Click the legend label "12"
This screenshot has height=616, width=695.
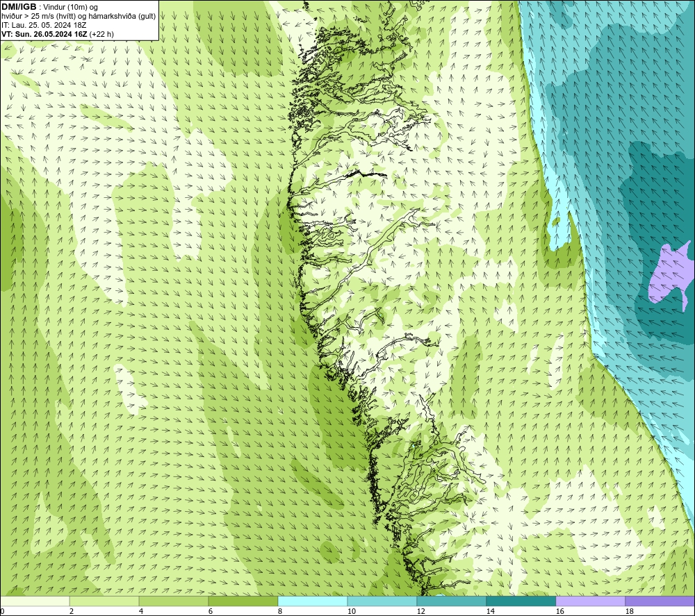[420, 611]
